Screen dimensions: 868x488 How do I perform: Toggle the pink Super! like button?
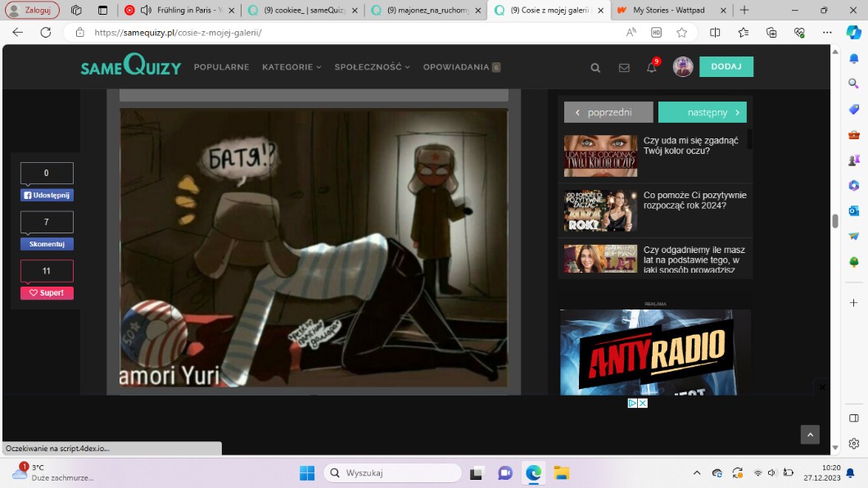[47, 292]
